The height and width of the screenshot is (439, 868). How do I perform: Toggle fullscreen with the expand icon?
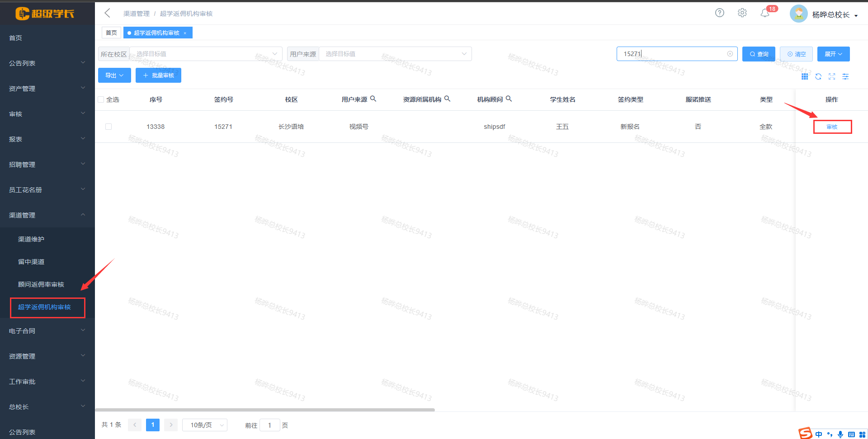pyautogui.click(x=832, y=76)
